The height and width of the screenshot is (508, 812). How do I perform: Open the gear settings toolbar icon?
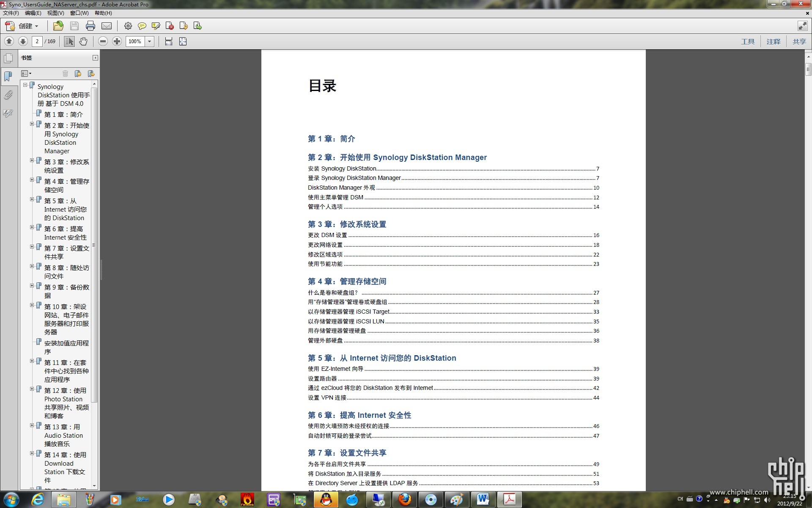[128, 26]
